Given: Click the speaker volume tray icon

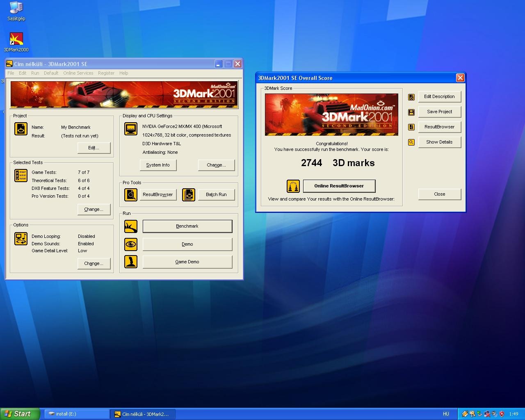Looking at the screenshot, I should coord(494,414).
